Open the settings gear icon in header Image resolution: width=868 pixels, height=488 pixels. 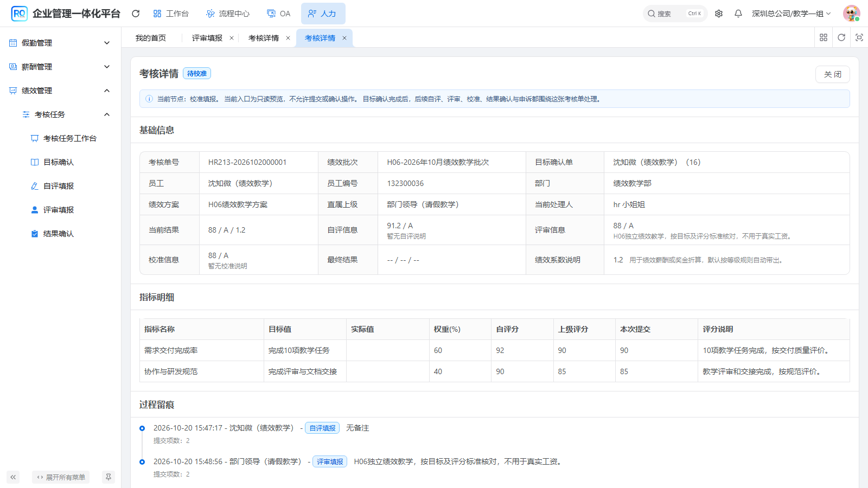coord(719,14)
